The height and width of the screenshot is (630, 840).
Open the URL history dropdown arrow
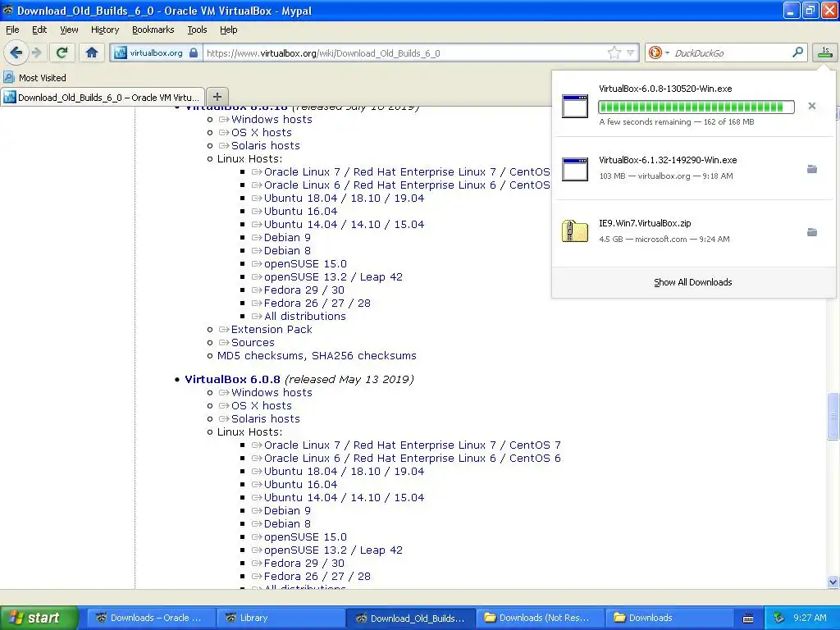[631, 52]
